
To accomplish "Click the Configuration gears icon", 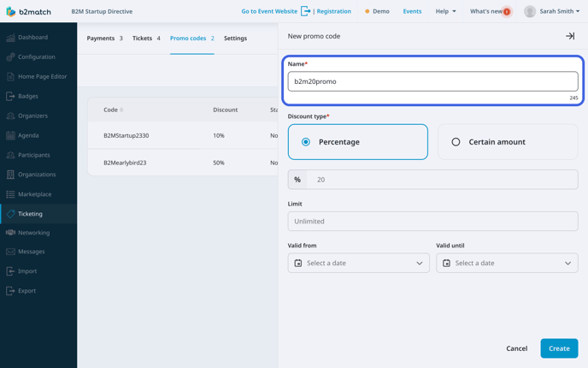I will click(x=10, y=56).
